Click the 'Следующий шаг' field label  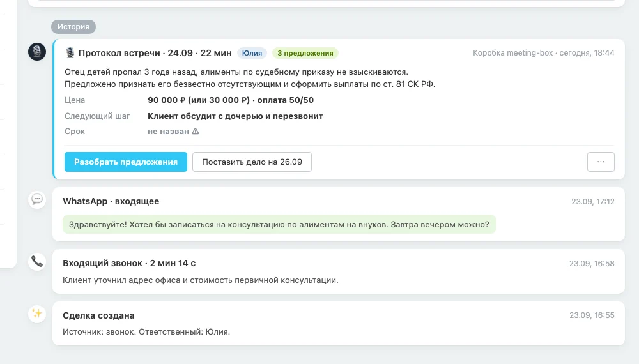[x=97, y=116]
